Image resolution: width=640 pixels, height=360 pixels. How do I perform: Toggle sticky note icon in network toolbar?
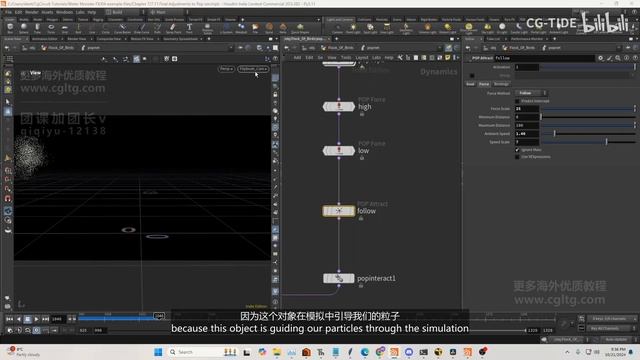[x=447, y=58]
